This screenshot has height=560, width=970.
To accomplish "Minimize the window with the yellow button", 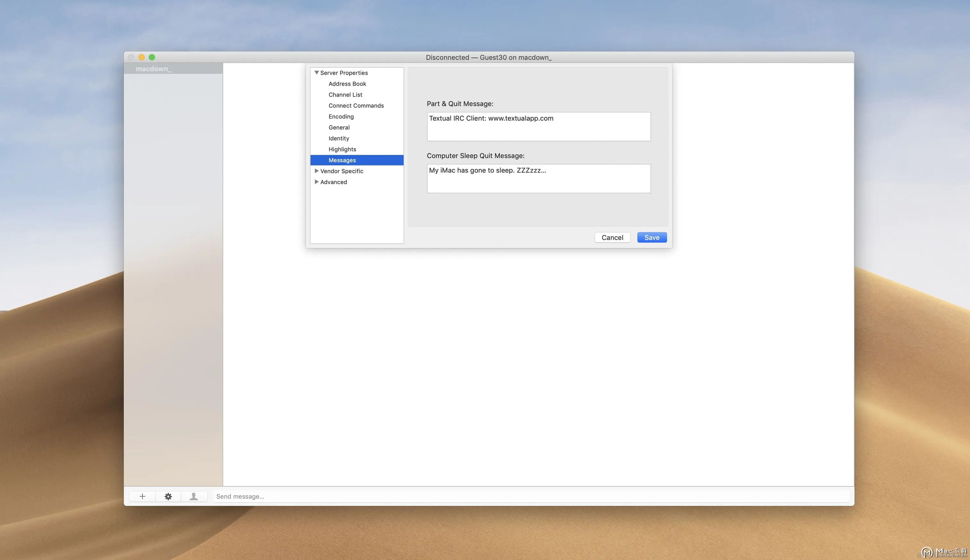I will pos(141,57).
